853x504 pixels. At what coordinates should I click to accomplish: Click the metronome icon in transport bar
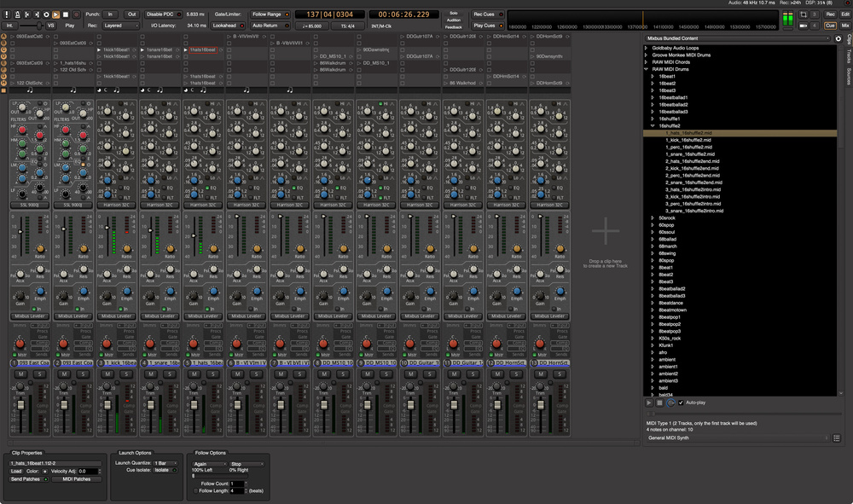point(18,14)
